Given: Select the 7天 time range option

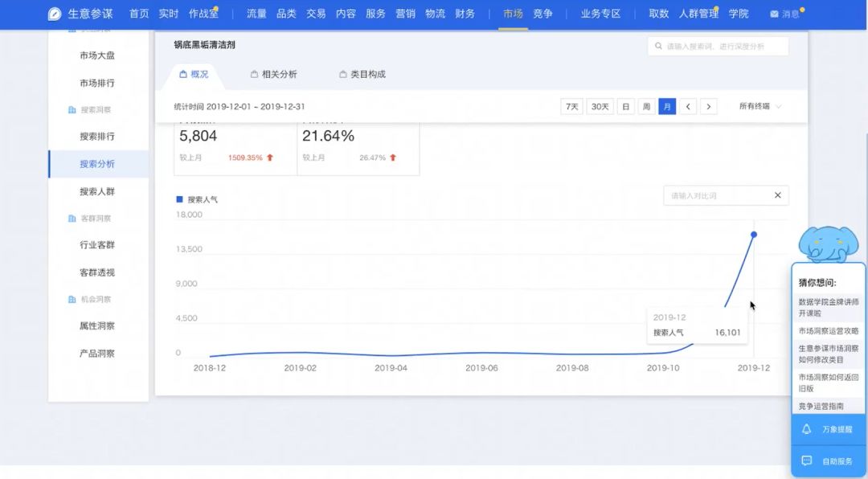Looking at the screenshot, I should (x=571, y=106).
